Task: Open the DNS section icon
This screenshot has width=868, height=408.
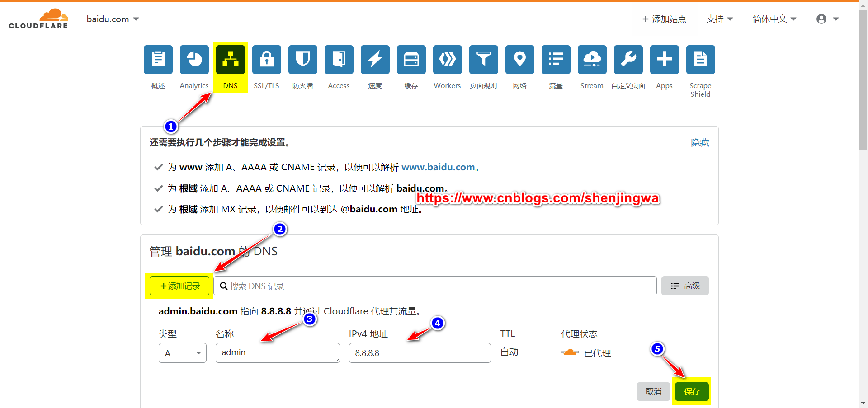Action: point(231,59)
